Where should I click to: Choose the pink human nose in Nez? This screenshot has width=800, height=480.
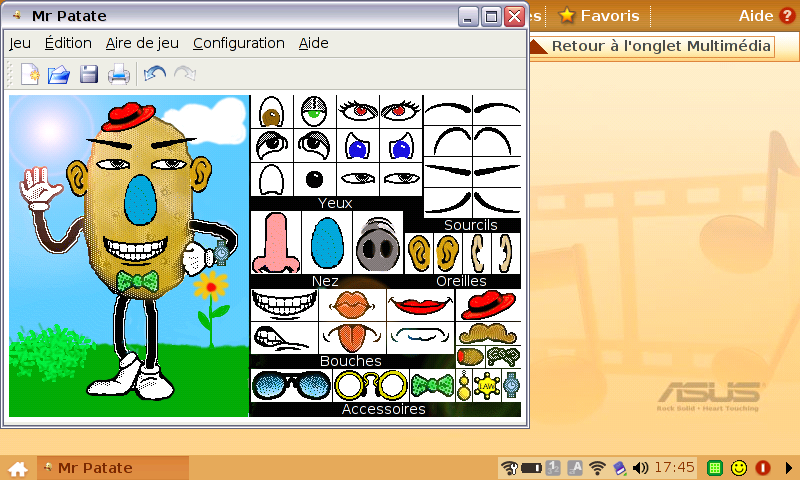(x=276, y=243)
